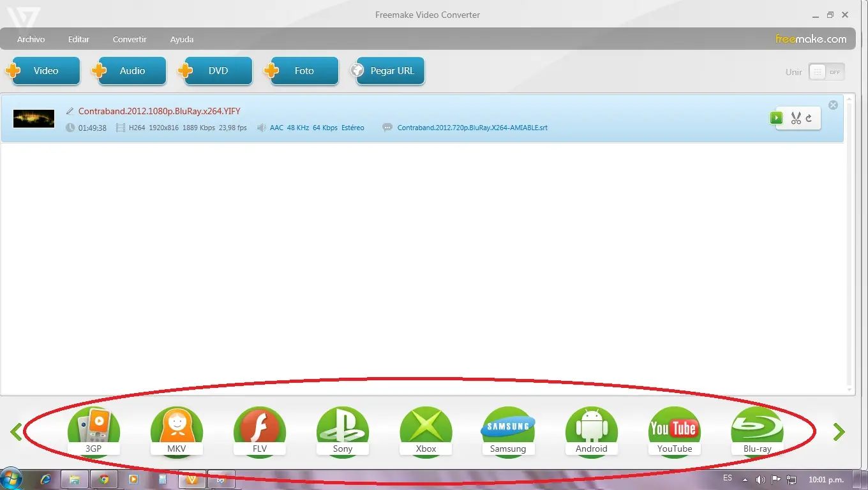Play the Contraband video preview
This screenshot has width=868, height=490.
[x=776, y=118]
